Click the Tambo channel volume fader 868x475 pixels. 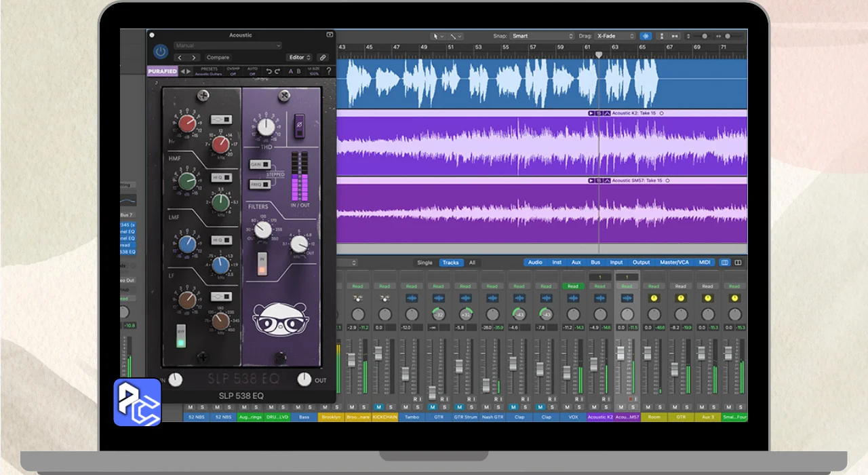[x=405, y=373]
